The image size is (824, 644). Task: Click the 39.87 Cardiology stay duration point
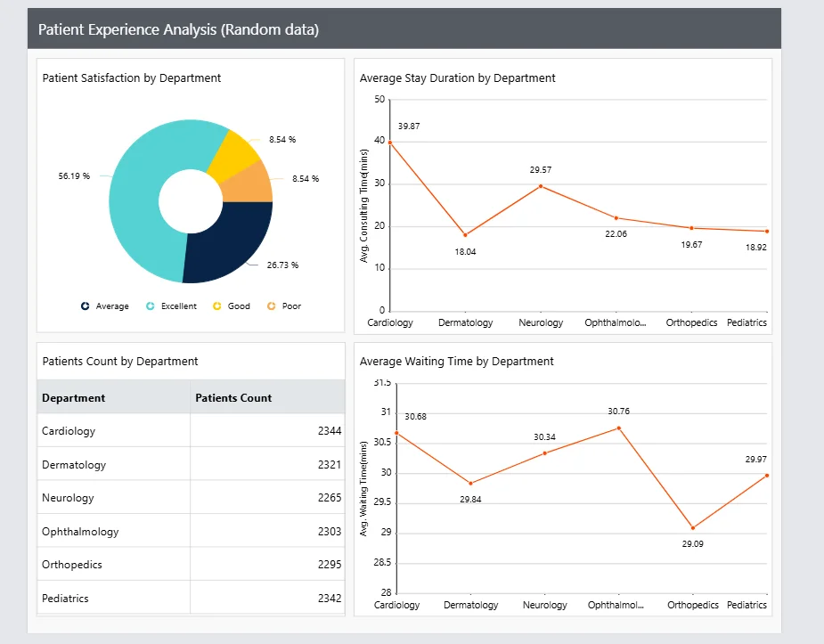390,143
